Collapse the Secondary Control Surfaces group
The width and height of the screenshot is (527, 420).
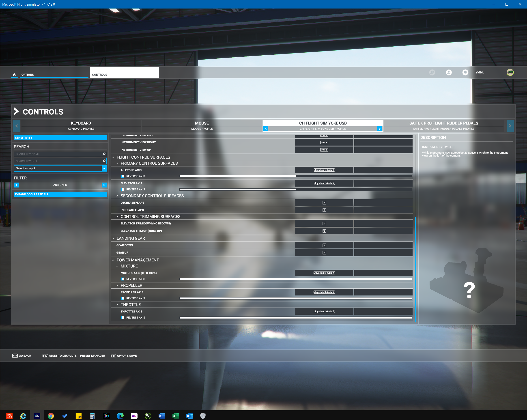pos(117,196)
